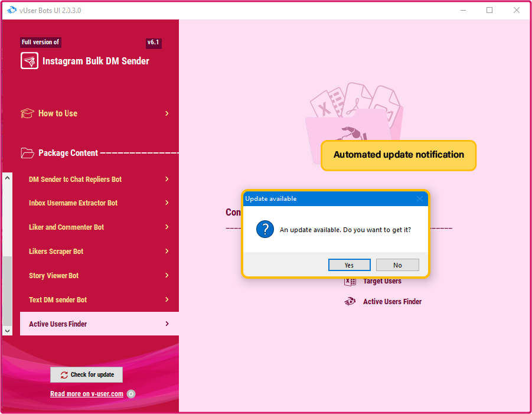532x414 pixels.
Task: Expand Text DM sender Bot arrow
Action: (x=167, y=299)
